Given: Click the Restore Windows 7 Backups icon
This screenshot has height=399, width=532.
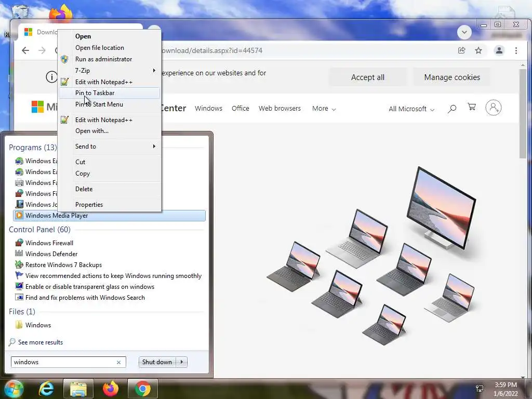Looking at the screenshot, I should [x=19, y=264].
